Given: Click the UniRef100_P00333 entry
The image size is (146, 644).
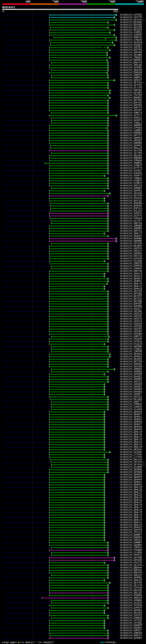Looking at the screenshot, I should point(131,562).
